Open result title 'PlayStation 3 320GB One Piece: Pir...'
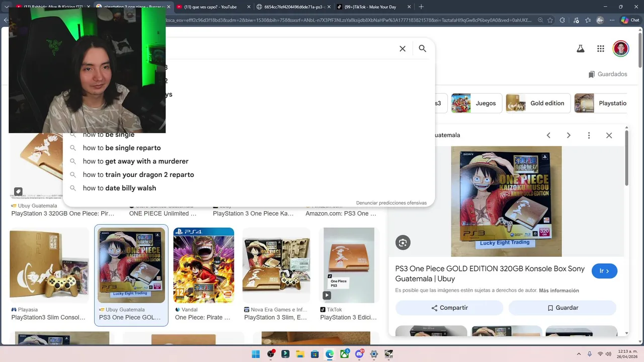This screenshot has width=644, height=362. click(63, 214)
